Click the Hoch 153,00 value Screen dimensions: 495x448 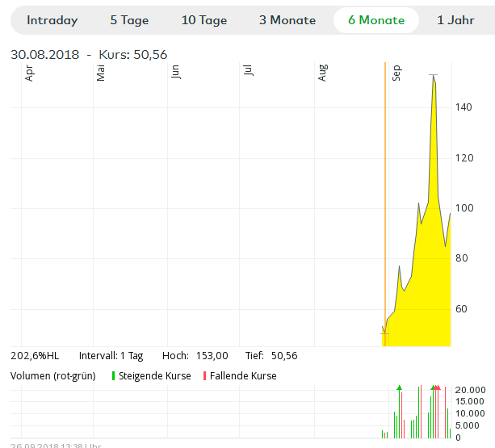[x=212, y=356]
